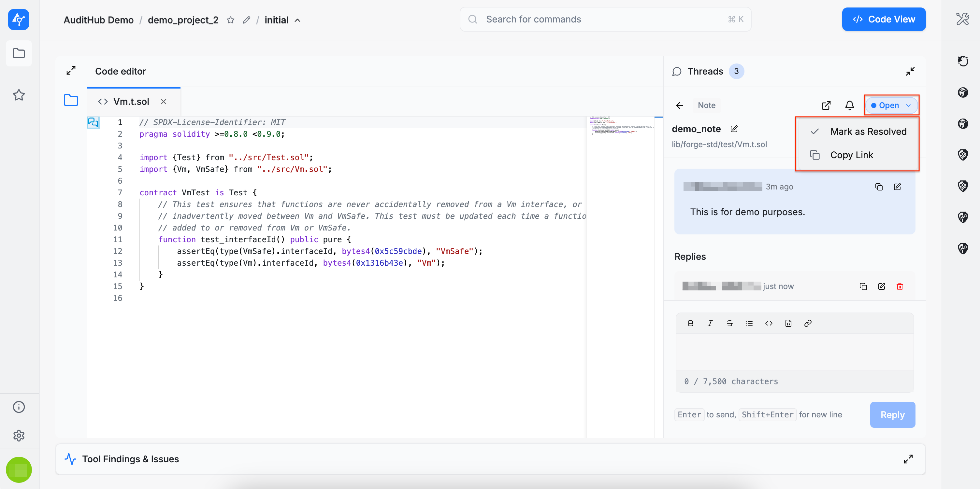Open the file explorer folder icon
The height and width of the screenshot is (489, 980).
click(x=71, y=100)
